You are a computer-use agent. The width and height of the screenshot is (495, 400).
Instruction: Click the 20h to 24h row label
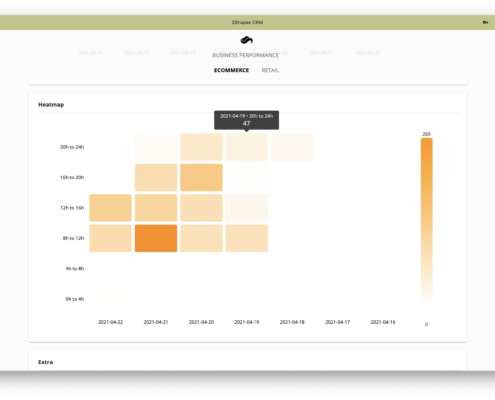(72, 147)
